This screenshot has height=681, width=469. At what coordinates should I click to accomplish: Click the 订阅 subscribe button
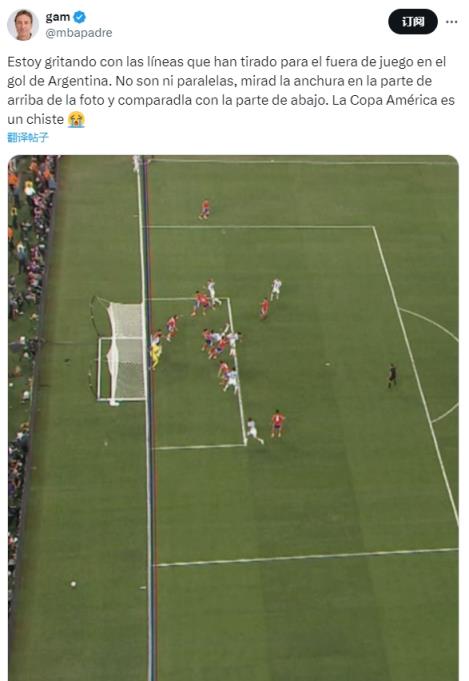point(413,22)
